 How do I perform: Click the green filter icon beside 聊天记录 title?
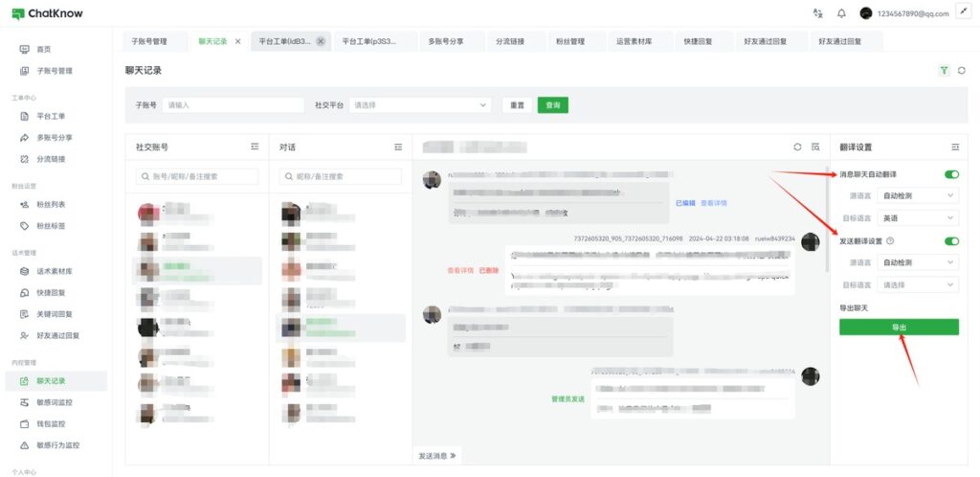click(945, 71)
